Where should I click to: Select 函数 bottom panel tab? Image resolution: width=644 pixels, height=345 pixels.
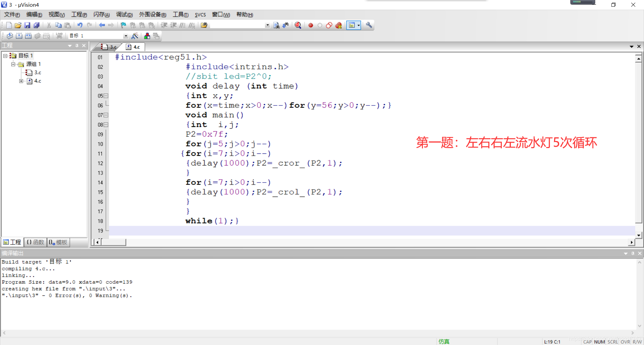click(35, 242)
